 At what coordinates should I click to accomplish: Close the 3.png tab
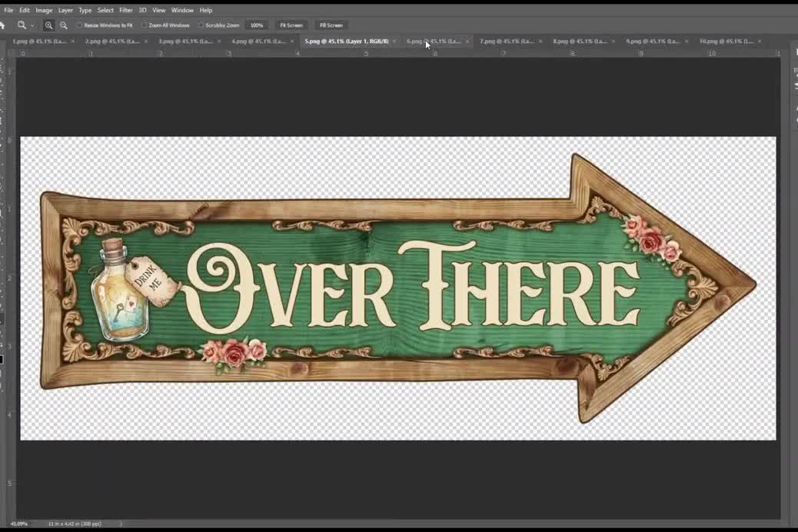[219, 42]
